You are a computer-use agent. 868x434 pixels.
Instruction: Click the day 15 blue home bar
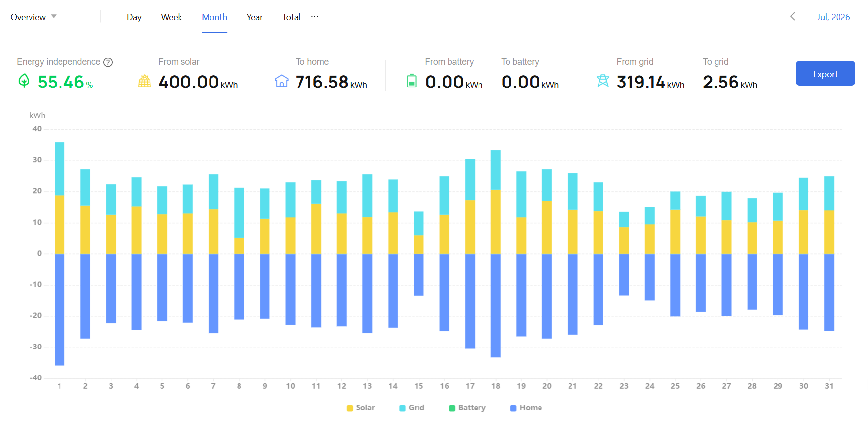(x=419, y=275)
